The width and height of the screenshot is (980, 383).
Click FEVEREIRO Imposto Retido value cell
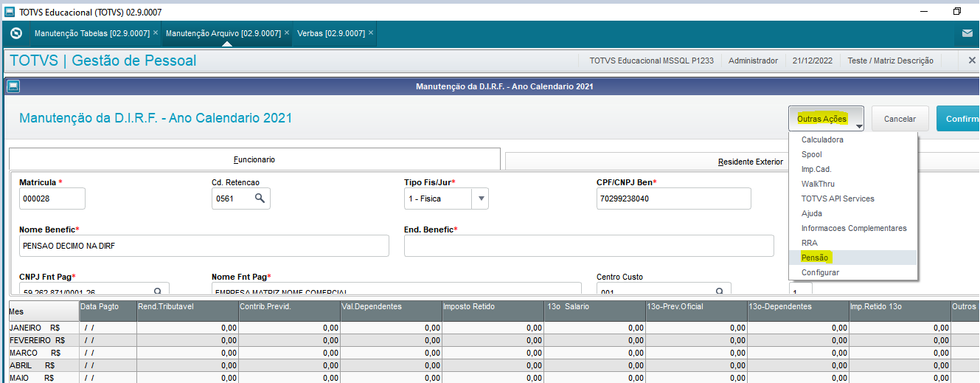coord(492,340)
